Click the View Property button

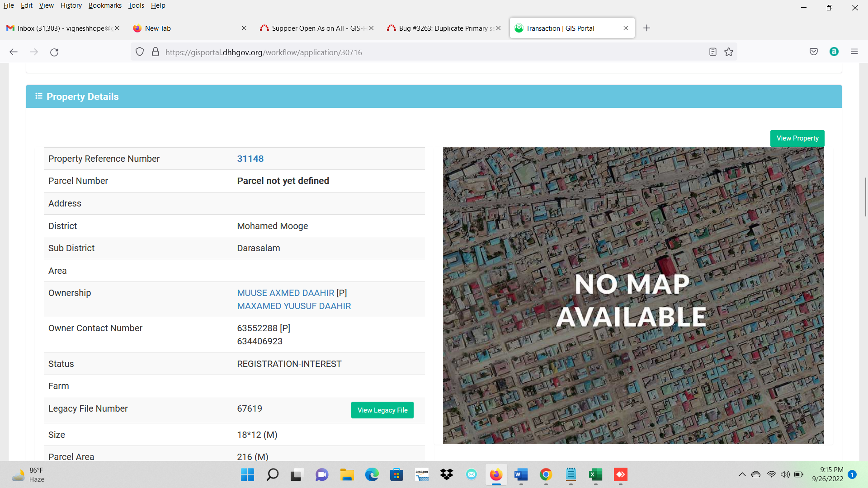pyautogui.click(x=797, y=138)
